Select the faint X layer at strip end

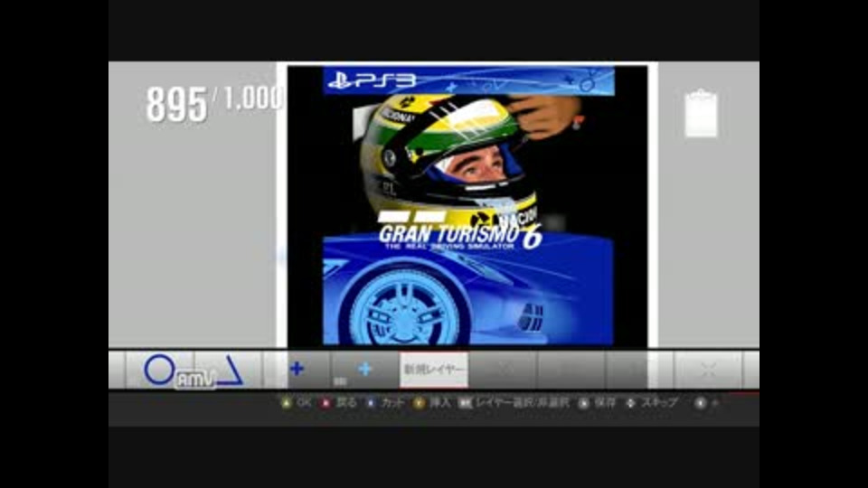708,370
